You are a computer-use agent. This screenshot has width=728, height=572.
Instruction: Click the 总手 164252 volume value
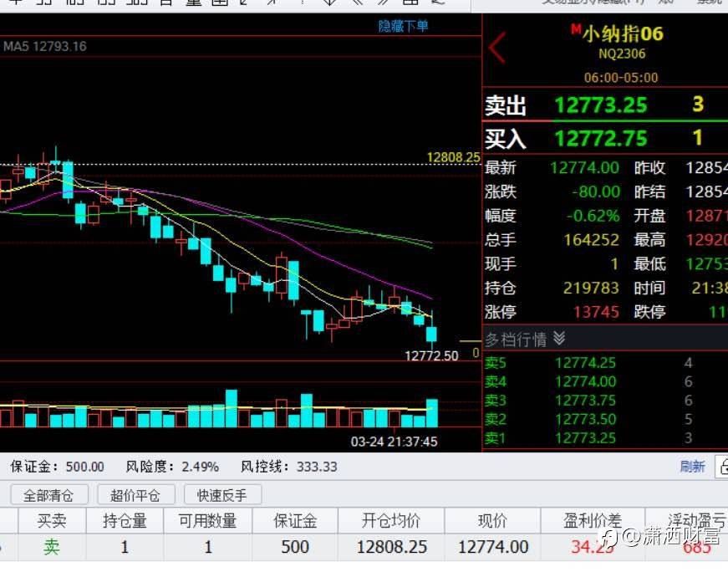pos(591,240)
